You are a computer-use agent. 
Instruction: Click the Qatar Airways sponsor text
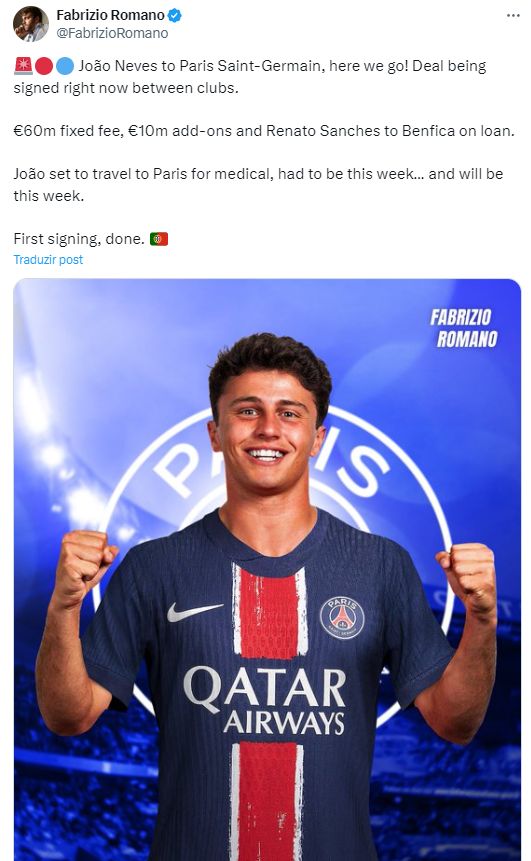(x=264, y=701)
